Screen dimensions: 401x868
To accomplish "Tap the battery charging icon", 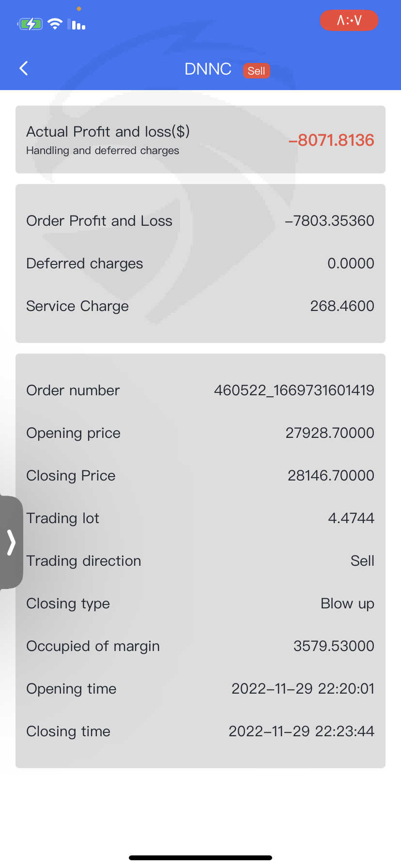I will 30,24.
